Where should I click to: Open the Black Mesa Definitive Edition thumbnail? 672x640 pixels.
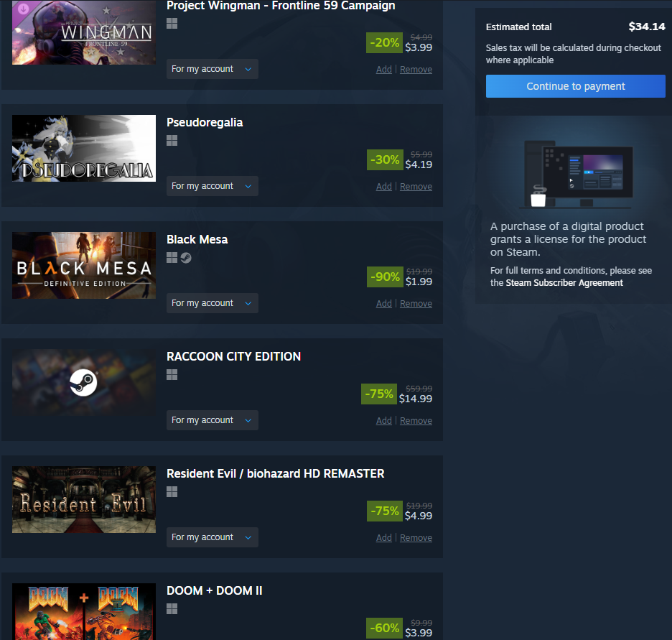click(x=84, y=265)
